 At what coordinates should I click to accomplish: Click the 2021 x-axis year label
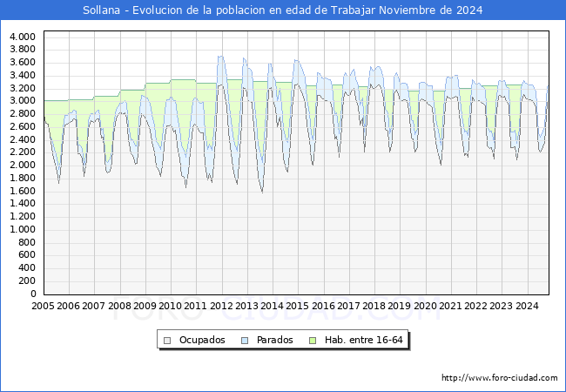tap(450, 306)
